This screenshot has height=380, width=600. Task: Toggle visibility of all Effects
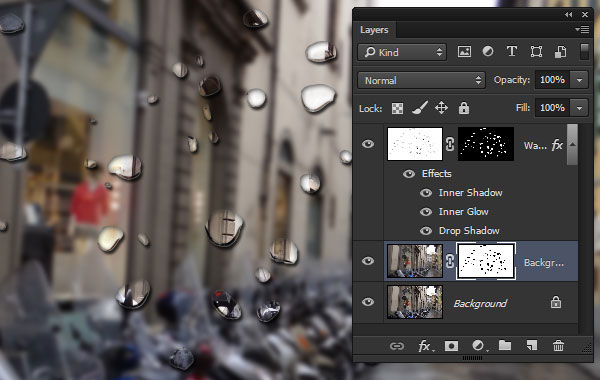(409, 174)
